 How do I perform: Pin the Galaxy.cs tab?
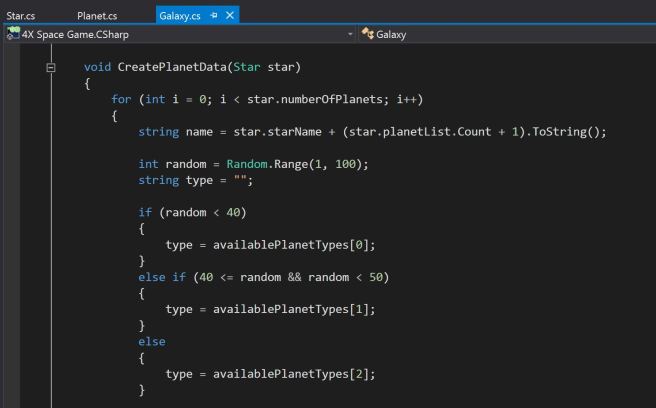point(214,16)
